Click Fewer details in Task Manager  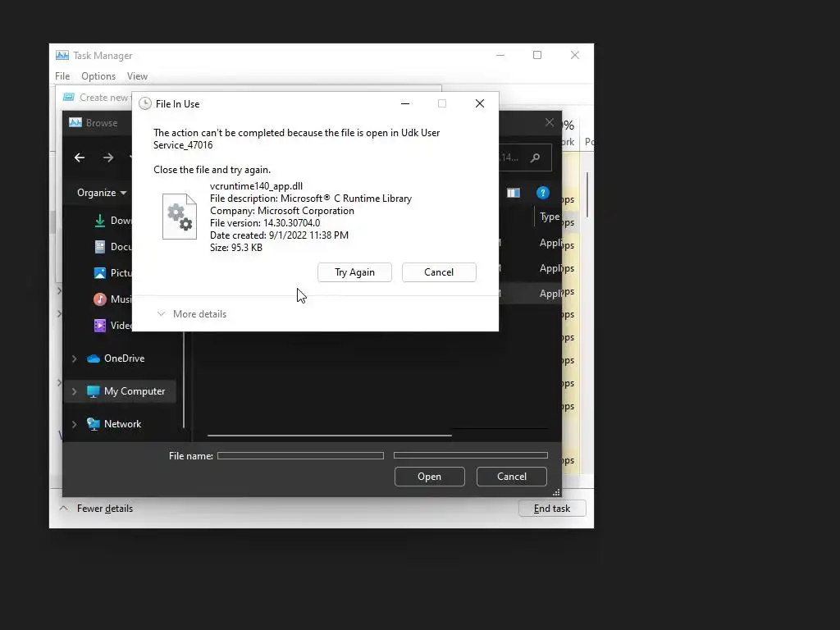(x=97, y=509)
